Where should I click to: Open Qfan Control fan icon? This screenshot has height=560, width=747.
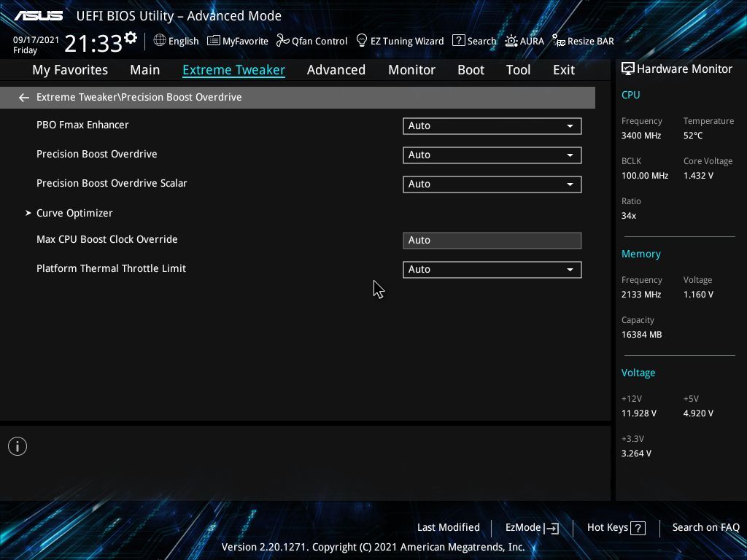click(x=283, y=41)
